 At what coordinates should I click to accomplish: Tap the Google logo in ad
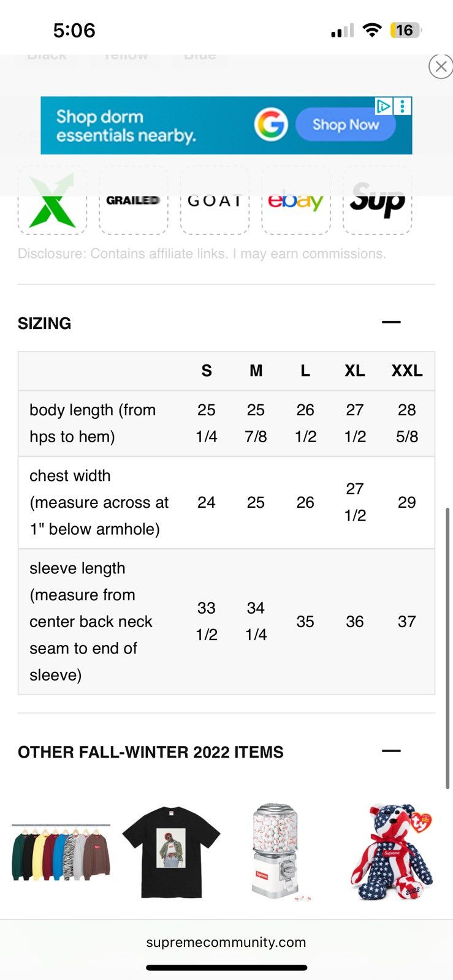(x=271, y=124)
